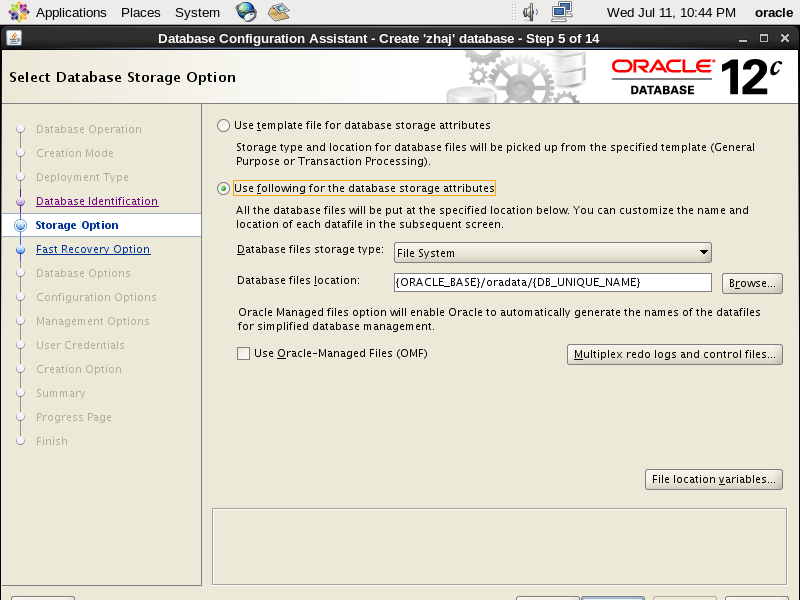Minimize the Database Configuration Assistant window
800x600 pixels.
pyautogui.click(x=743, y=39)
